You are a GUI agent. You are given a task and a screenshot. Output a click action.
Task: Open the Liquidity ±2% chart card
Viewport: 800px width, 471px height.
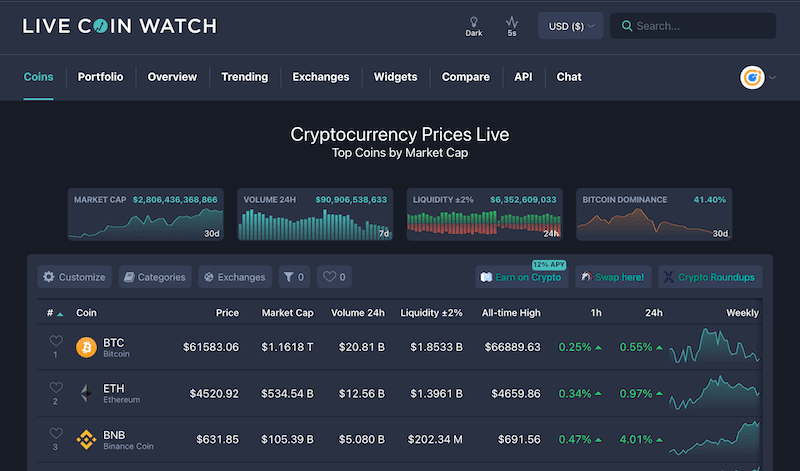coord(485,214)
